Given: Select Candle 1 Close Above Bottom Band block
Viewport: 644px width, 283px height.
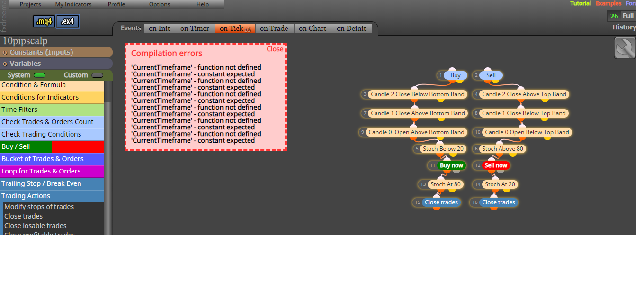Looking at the screenshot, I should (418, 113).
